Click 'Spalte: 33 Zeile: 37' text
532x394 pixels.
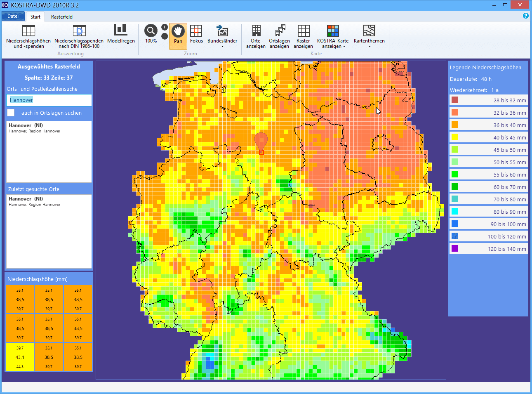click(49, 78)
